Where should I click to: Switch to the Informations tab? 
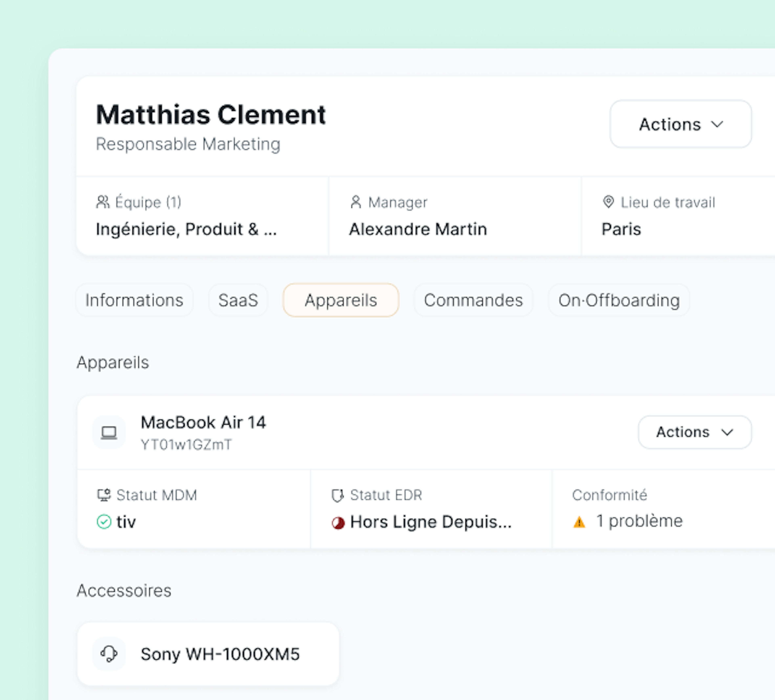pos(134,300)
